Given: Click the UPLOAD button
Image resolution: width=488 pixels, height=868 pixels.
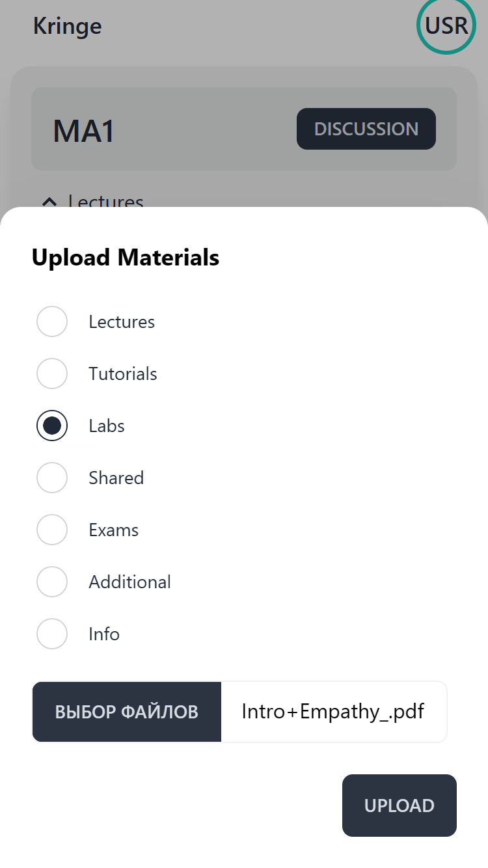Looking at the screenshot, I should pyautogui.click(x=399, y=806).
